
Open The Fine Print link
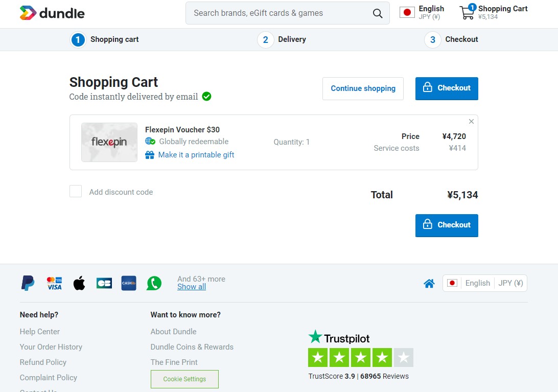point(174,362)
